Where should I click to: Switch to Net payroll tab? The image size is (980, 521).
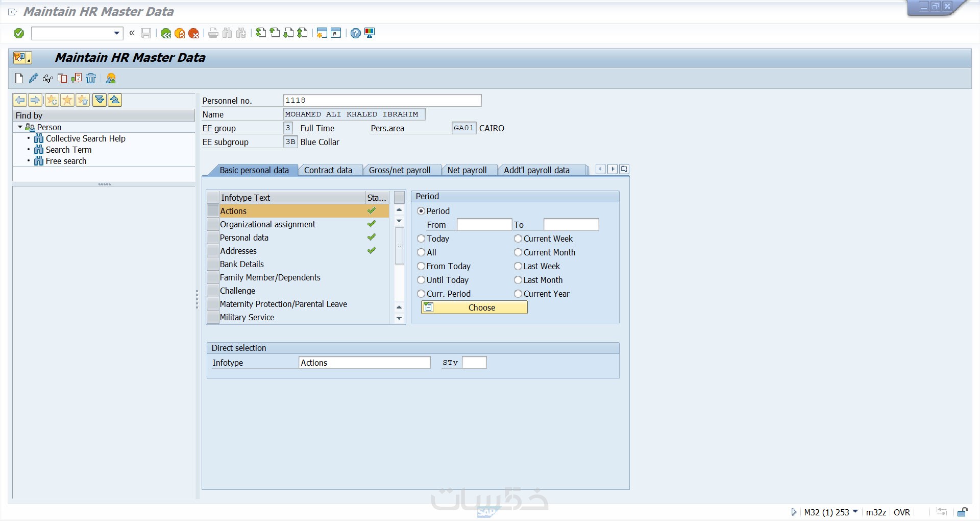coord(467,170)
